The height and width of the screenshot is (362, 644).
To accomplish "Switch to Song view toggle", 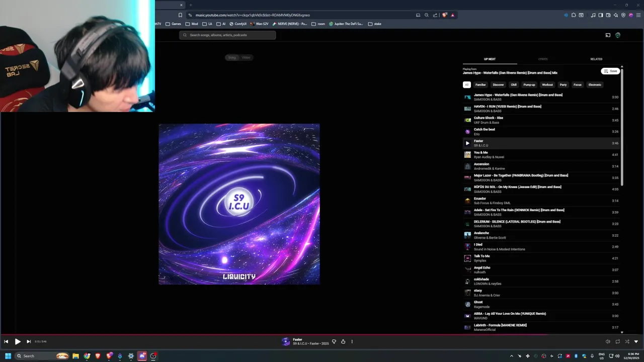I will (232, 57).
